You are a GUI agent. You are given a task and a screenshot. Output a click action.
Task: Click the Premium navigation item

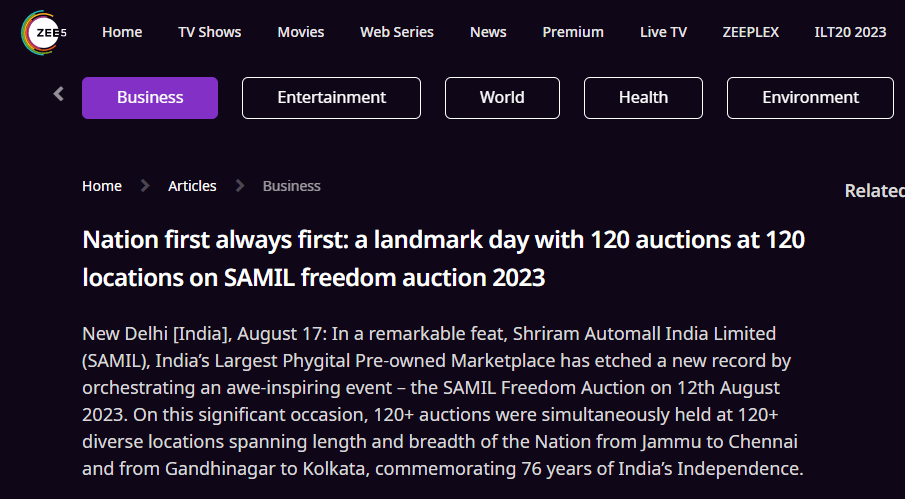coord(573,32)
